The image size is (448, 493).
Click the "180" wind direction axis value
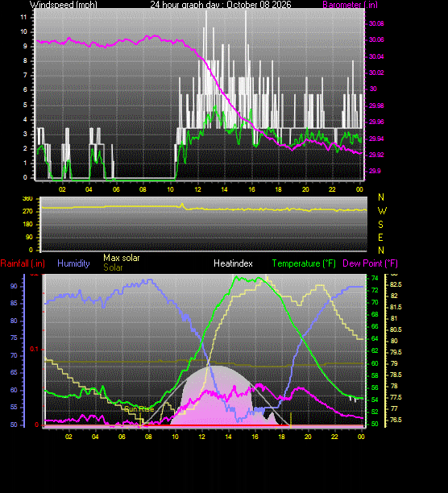tap(27, 224)
